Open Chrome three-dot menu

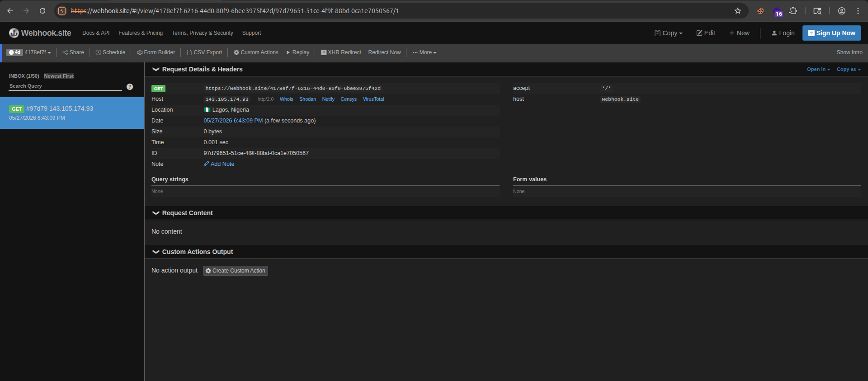[x=858, y=11]
